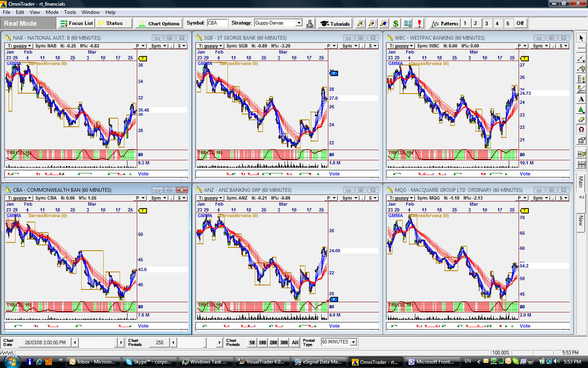Viewport: 588px width, 368px height.
Task: Open the Tools menu
Action: click(x=70, y=12)
